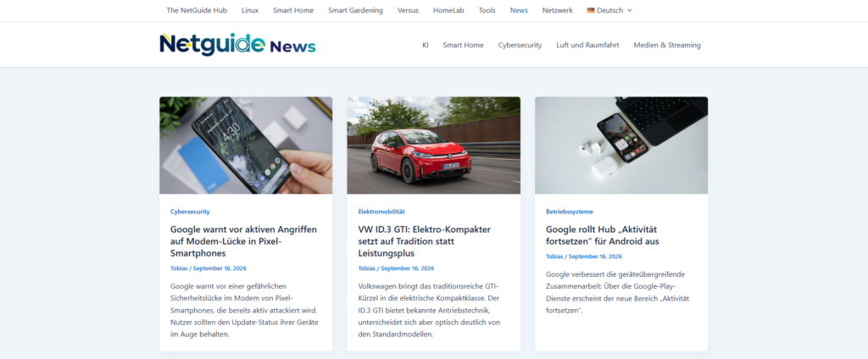Open Smart Home category in secondary navigation
This screenshot has width=868, height=359.
pos(464,46)
